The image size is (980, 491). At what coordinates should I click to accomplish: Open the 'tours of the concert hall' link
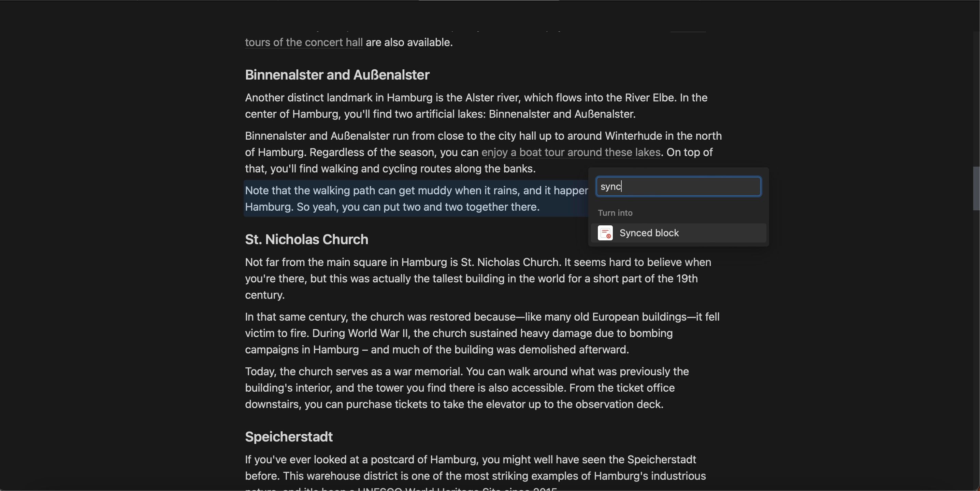[x=303, y=42]
